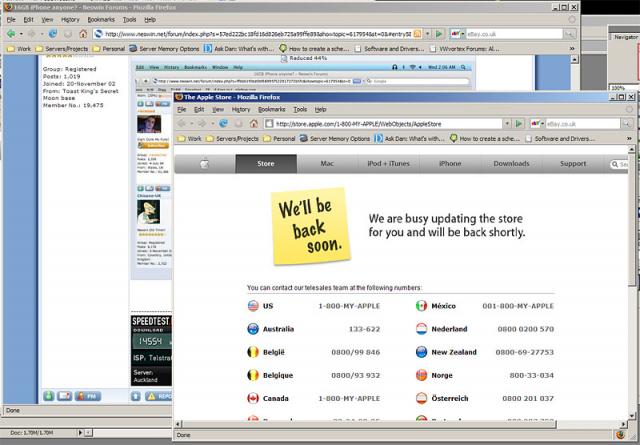The width and height of the screenshot is (640, 445).
Task: Click We'll be back soon sticky note
Action: pyautogui.click(x=311, y=226)
